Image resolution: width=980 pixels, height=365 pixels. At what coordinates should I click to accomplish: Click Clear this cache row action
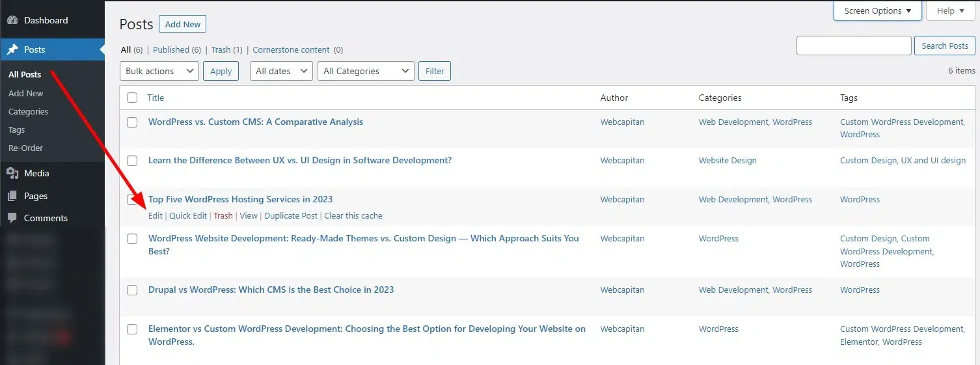(x=353, y=215)
